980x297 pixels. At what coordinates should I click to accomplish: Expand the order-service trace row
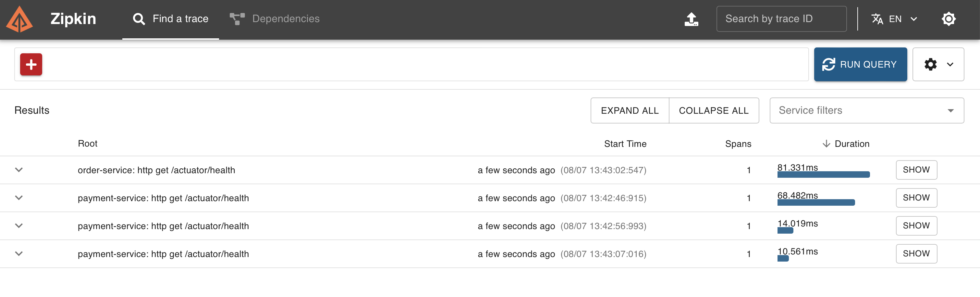pyautogui.click(x=19, y=170)
